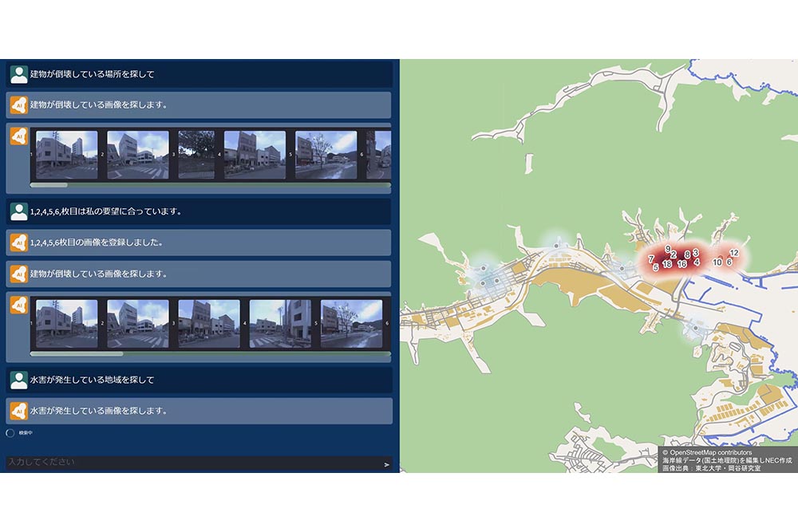Select map marker number 12

point(734,253)
